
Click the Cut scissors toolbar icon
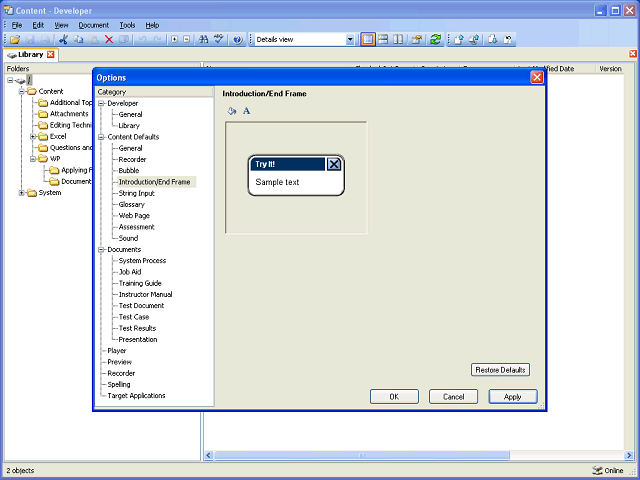pos(63,40)
